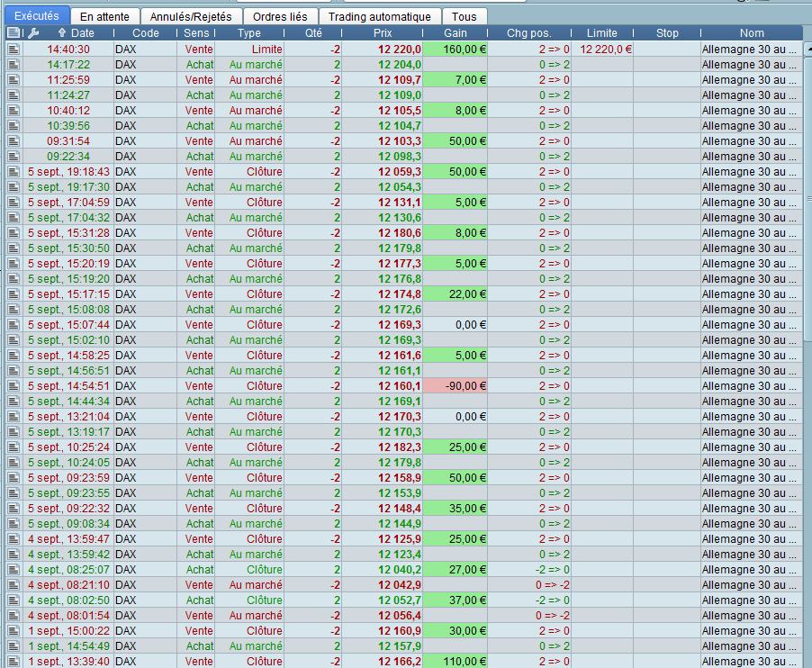Sort by the Type column header
This screenshot has width=812, height=668.
click(249, 33)
